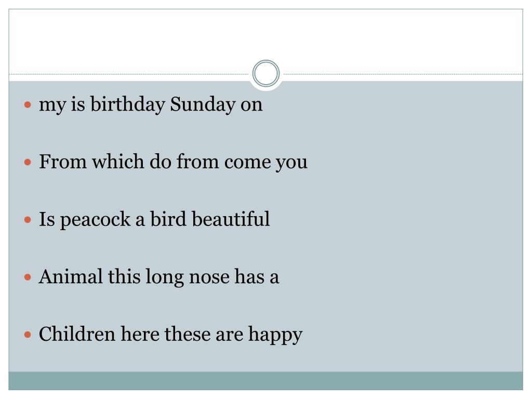Select the line 'Children here these are happy'
This screenshot has height=399, width=532.
click(x=170, y=335)
